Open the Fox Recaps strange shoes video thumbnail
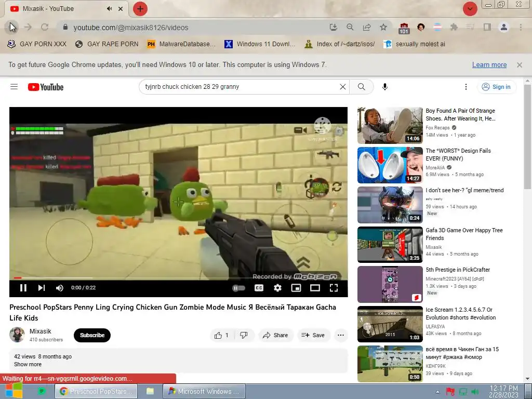This screenshot has width=532, height=399. click(390, 126)
